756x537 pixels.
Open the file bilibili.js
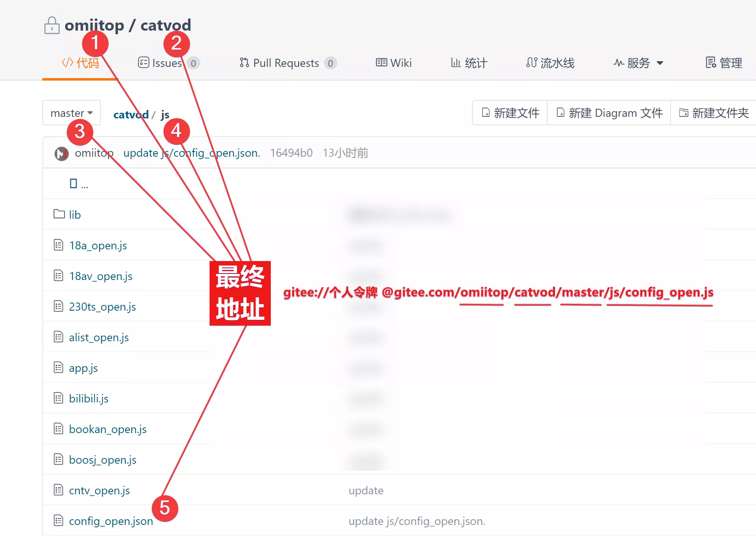click(89, 398)
